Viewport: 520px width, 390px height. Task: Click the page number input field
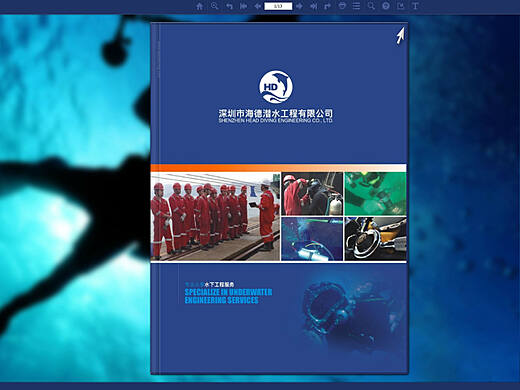[278, 6]
